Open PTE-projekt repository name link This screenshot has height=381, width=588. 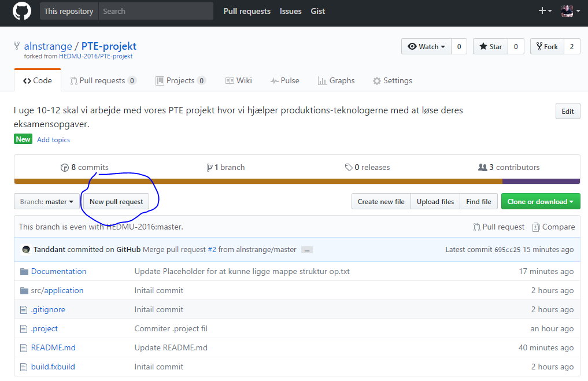(x=109, y=46)
